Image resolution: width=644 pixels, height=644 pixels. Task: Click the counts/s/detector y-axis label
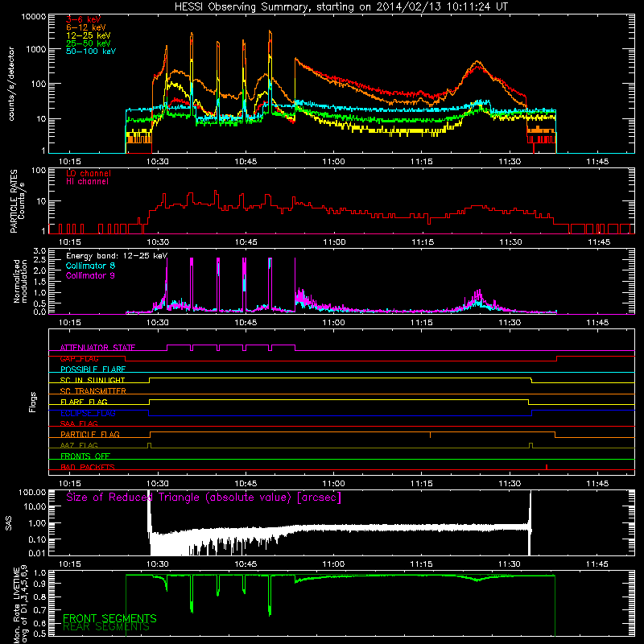[x=11, y=84]
